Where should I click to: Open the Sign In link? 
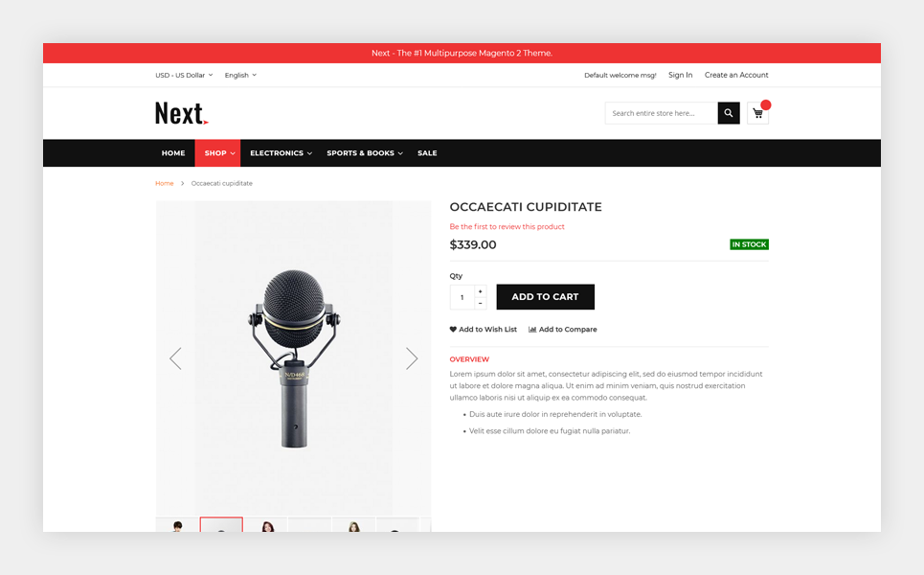(680, 75)
